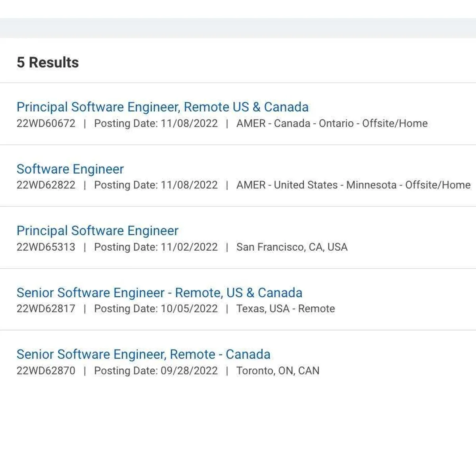Click the 11/02/2022 posting date
476x476 pixels.
point(189,247)
